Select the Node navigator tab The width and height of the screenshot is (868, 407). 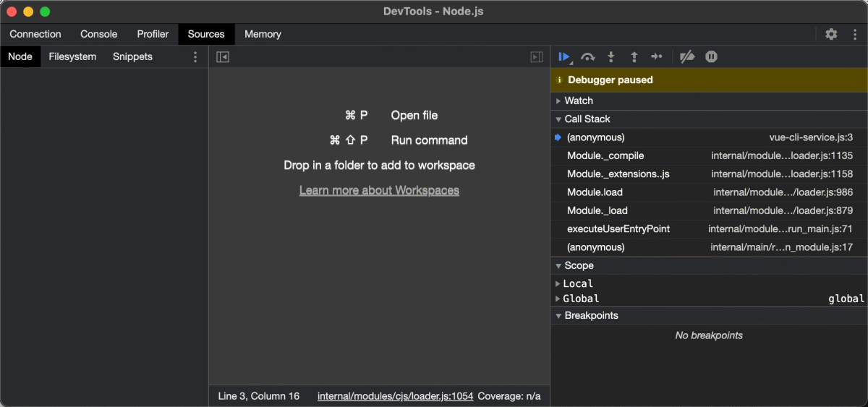click(x=20, y=57)
